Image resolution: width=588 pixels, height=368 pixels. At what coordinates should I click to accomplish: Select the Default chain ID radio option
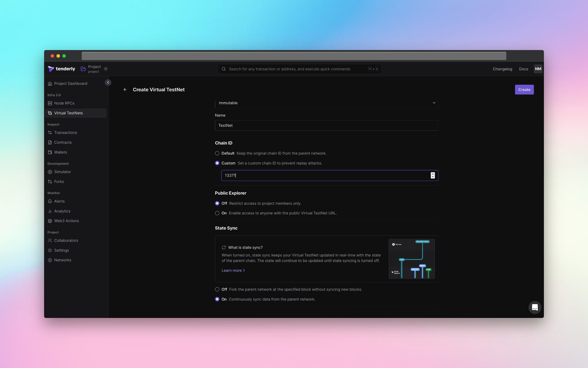pyautogui.click(x=217, y=153)
